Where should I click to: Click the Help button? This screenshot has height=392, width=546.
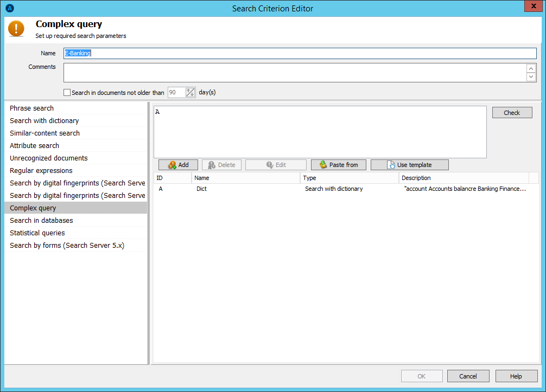tap(516, 376)
